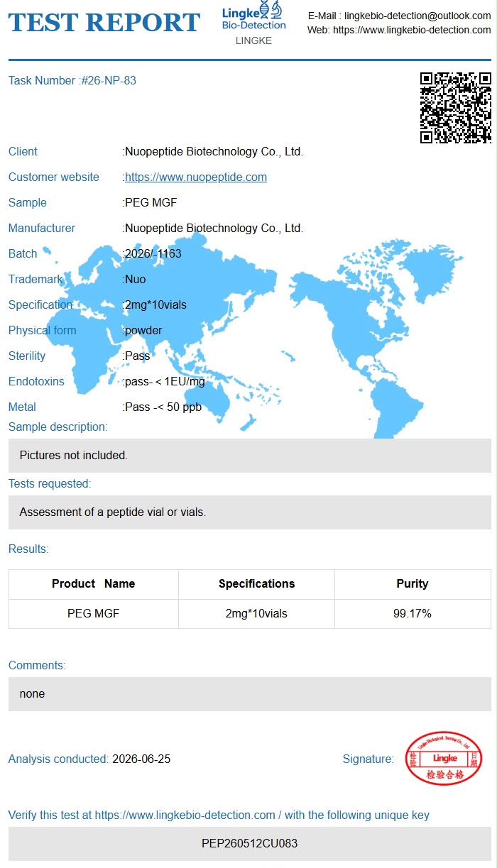Viewport: 497px width, 868px height.
Task: Click the analysis date 2026-06-25
Action: pyautogui.click(x=141, y=759)
